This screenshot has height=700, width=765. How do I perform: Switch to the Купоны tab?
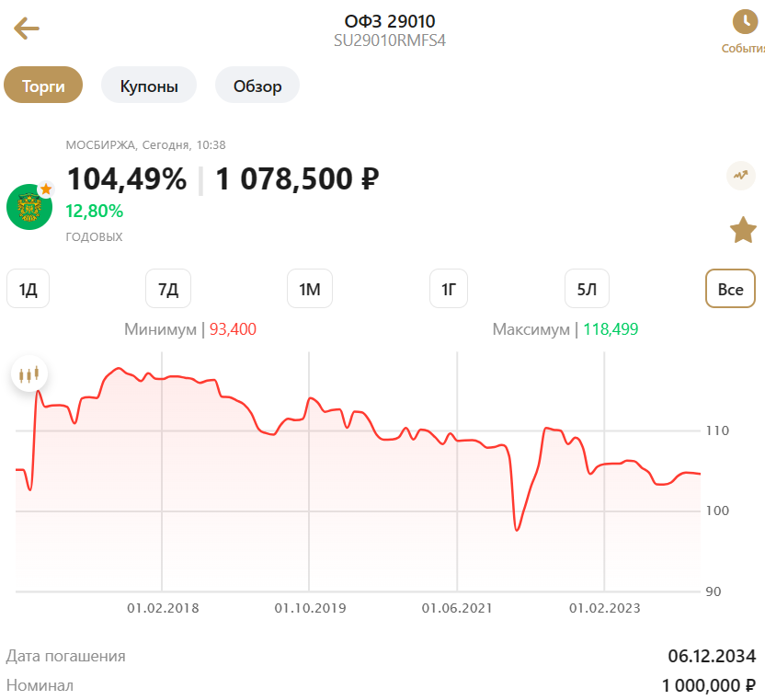pyautogui.click(x=148, y=85)
